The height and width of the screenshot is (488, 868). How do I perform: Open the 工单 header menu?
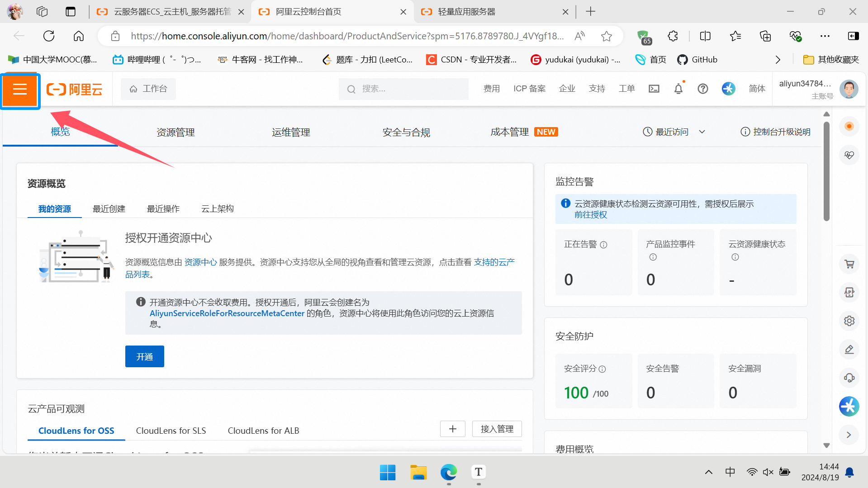point(627,89)
